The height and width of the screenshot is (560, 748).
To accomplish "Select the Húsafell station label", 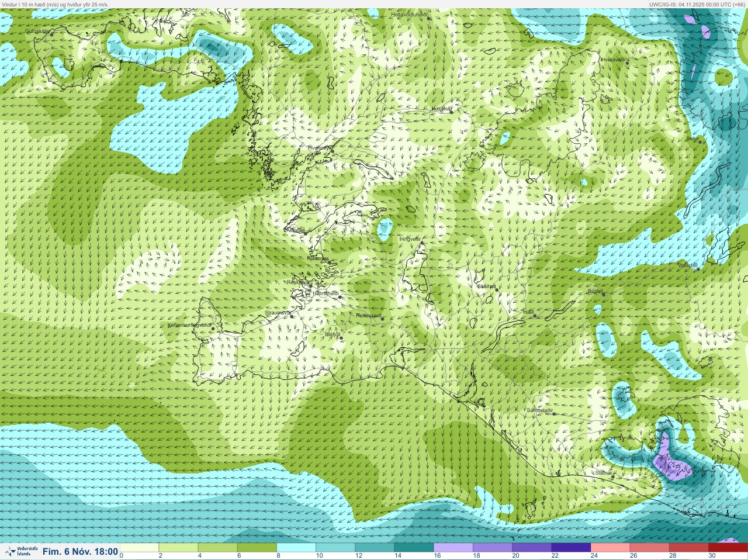I will [441, 109].
